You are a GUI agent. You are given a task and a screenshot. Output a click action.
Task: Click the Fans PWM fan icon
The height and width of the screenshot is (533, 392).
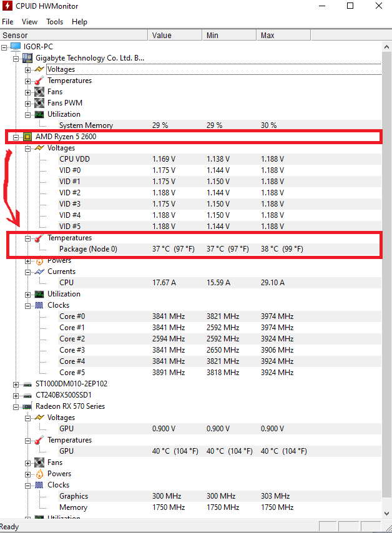(x=39, y=103)
